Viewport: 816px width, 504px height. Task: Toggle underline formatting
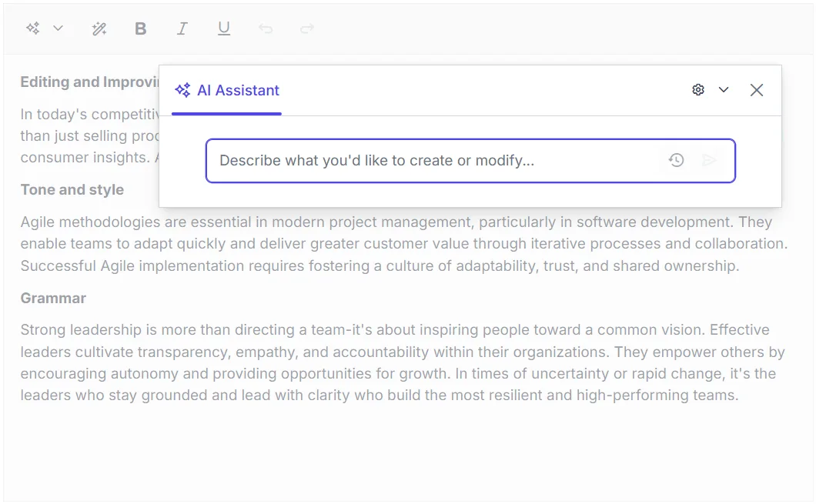pos(224,28)
